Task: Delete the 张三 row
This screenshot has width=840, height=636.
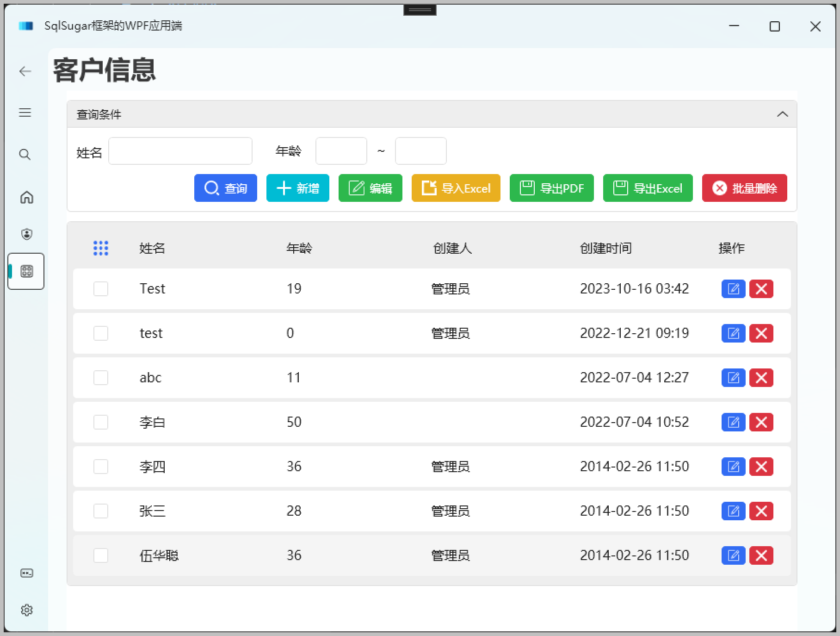Action: coord(761,511)
